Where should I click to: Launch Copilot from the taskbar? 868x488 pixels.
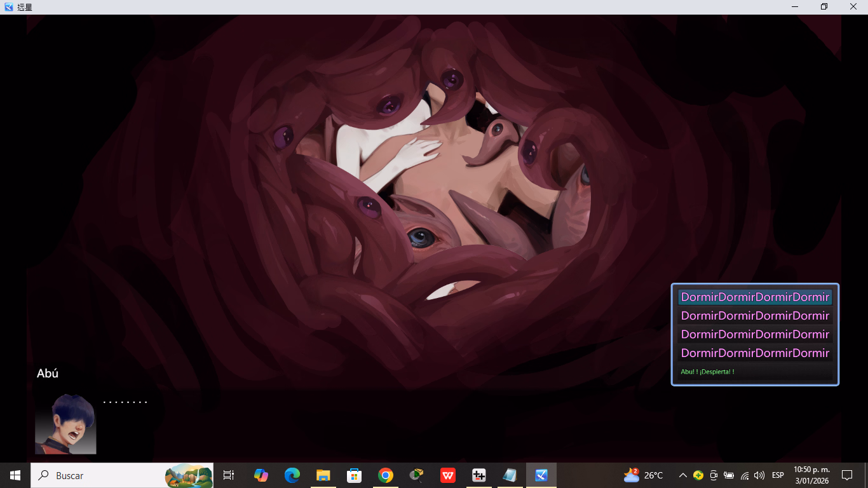(x=261, y=475)
